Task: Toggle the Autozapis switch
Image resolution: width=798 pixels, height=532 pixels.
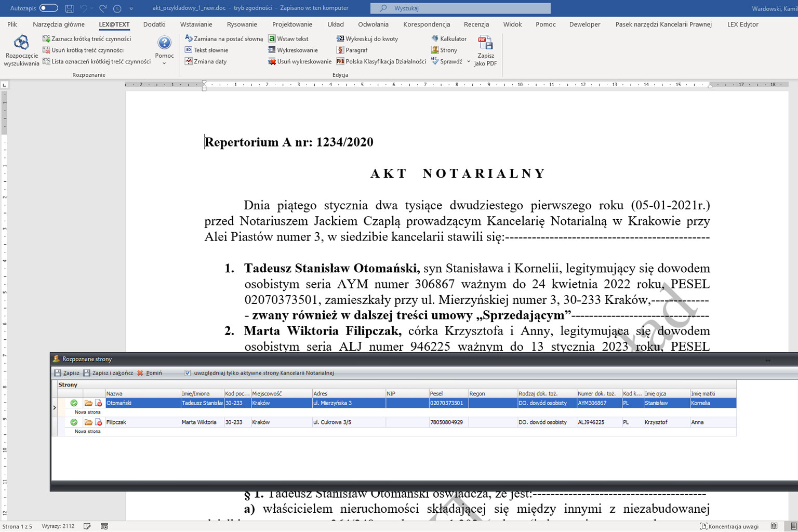Action: [48, 8]
